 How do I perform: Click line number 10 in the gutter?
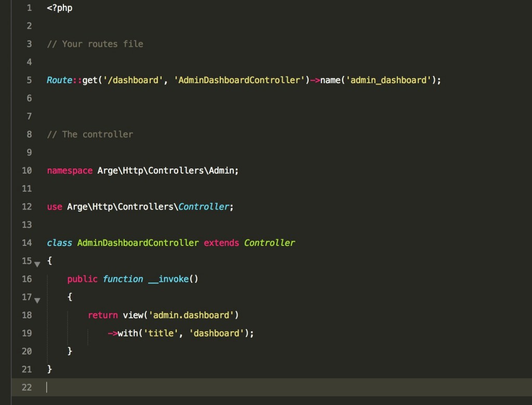click(27, 171)
